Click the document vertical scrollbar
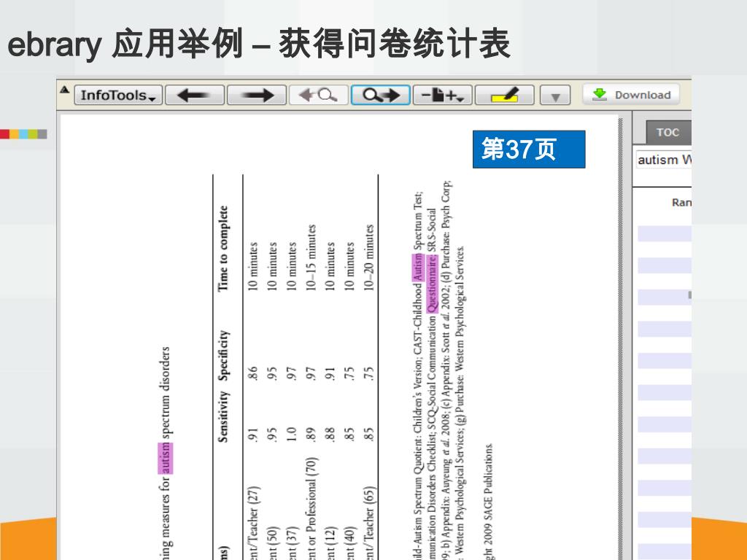The height and width of the screenshot is (560, 747). click(620, 337)
